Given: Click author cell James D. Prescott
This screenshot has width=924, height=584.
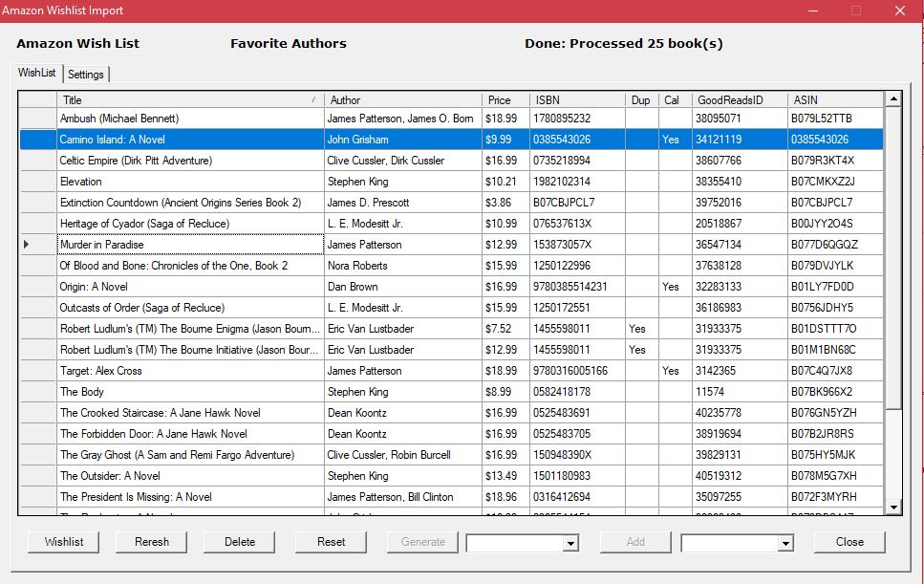Looking at the screenshot, I should pyautogui.click(x=403, y=202).
